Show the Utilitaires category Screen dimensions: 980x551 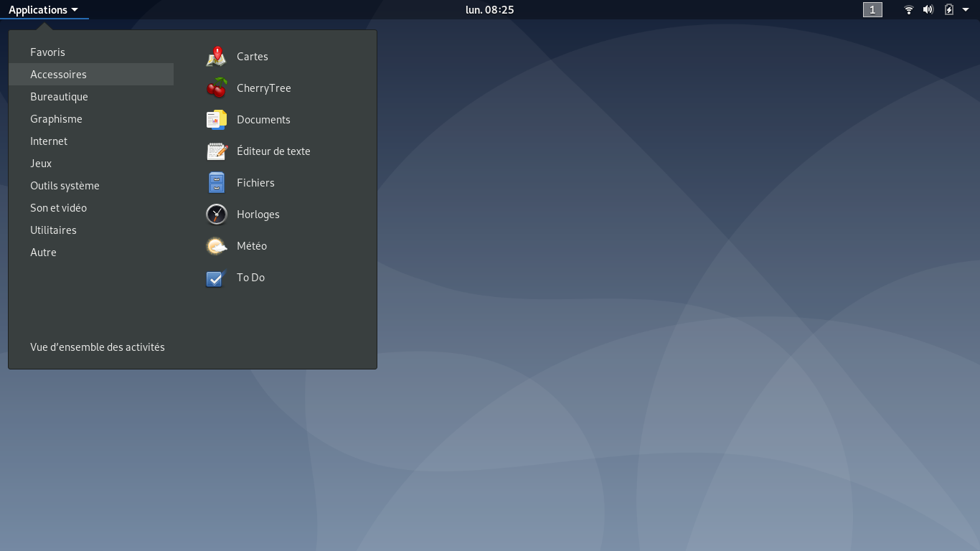point(91,230)
